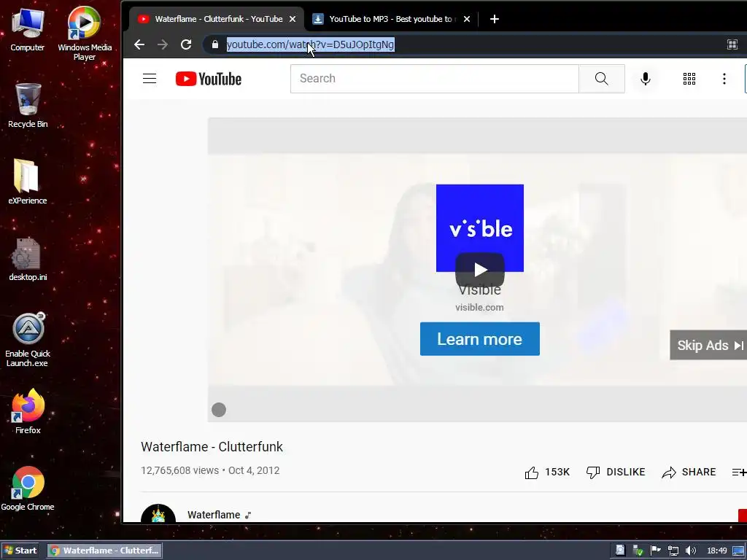The width and height of the screenshot is (747, 560).
Task: Click the DISLIKE thumbs down button
Action: pos(616,472)
